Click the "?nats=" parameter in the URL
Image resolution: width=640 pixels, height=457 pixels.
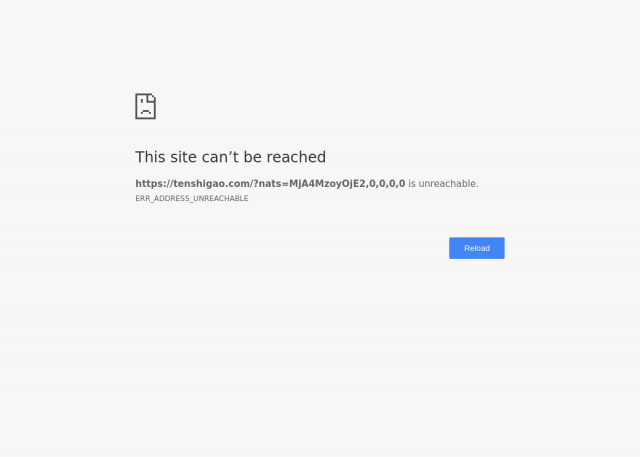[271, 184]
